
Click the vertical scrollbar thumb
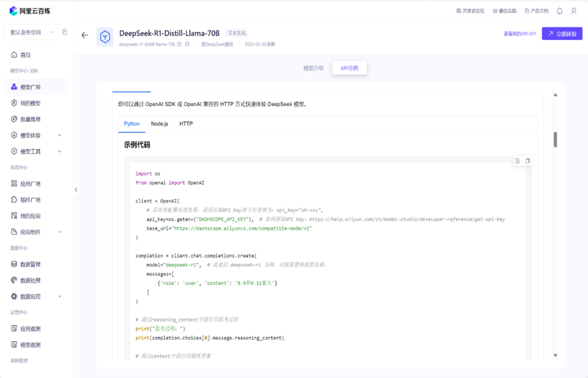[x=555, y=139]
